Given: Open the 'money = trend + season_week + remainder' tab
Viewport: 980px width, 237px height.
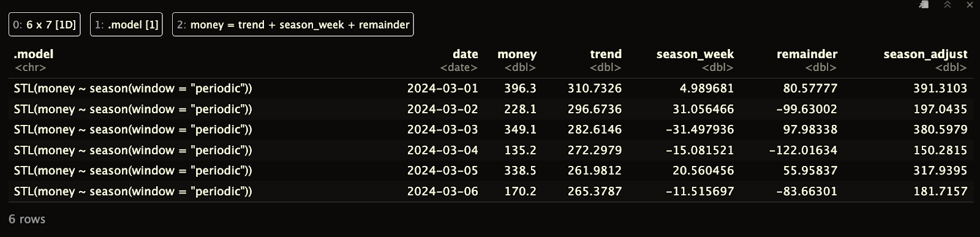Looking at the screenshot, I should tap(293, 25).
